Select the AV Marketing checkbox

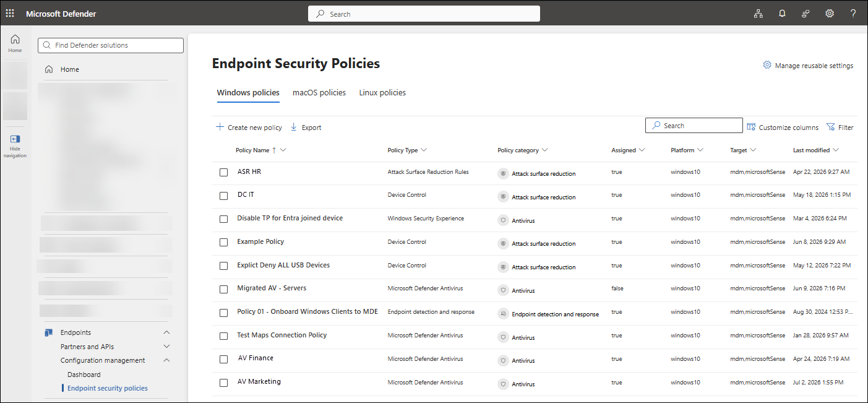[x=223, y=383]
